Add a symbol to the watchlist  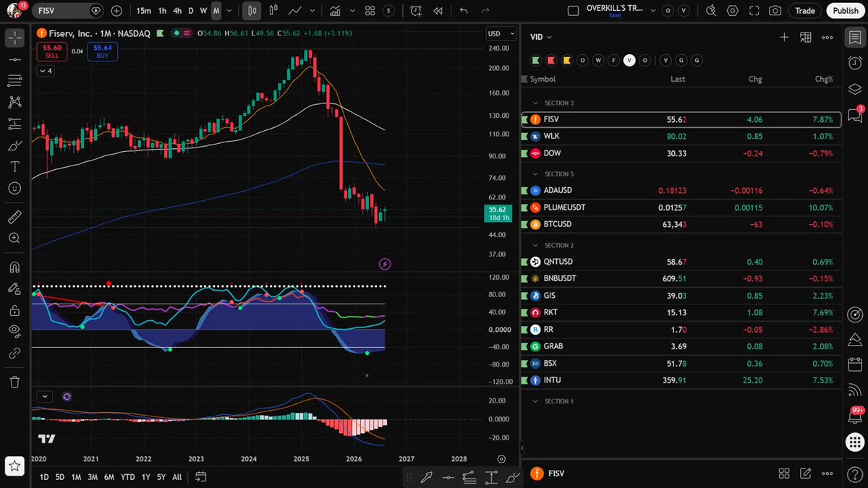784,37
